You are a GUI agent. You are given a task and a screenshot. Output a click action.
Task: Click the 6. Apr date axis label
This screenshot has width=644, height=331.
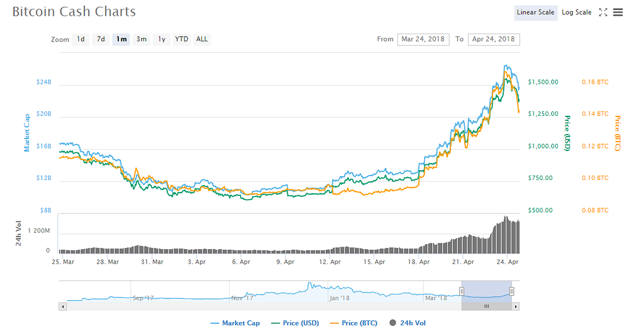(241, 262)
